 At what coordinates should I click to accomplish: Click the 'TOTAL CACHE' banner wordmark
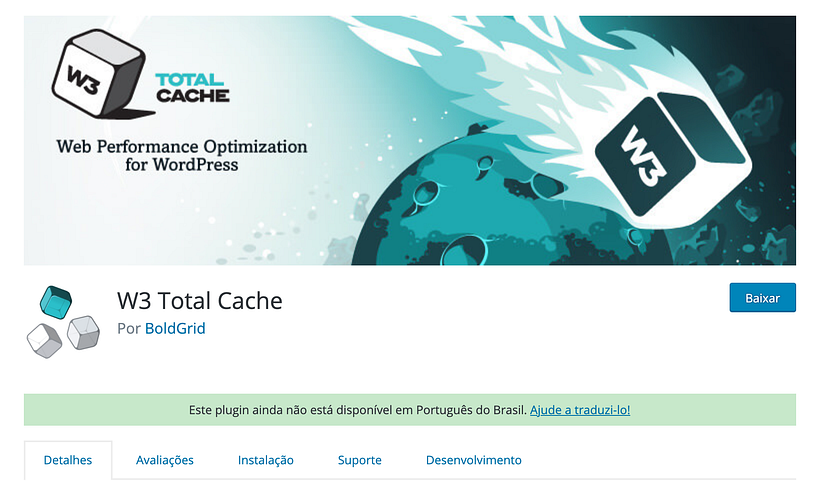click(192, 88)
